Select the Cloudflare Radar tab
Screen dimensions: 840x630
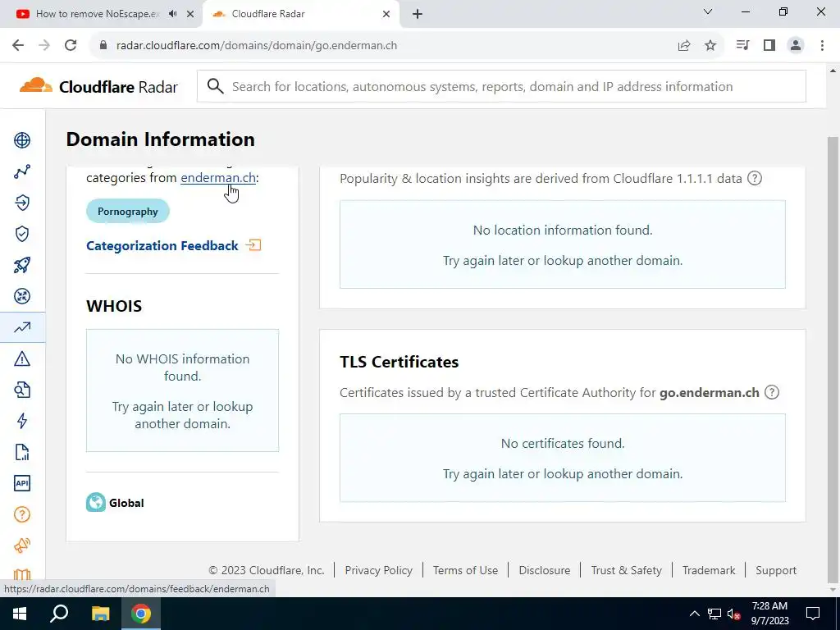click(300, 14)
